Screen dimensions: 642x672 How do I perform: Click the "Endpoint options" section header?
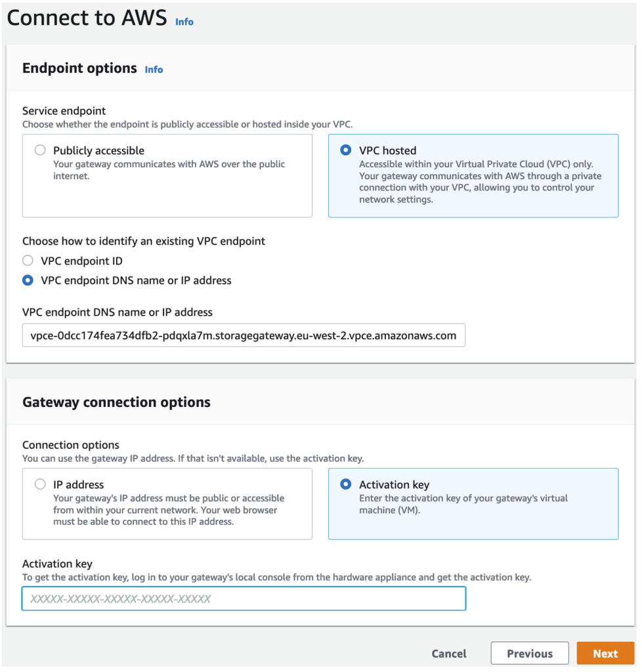point(79,68)
